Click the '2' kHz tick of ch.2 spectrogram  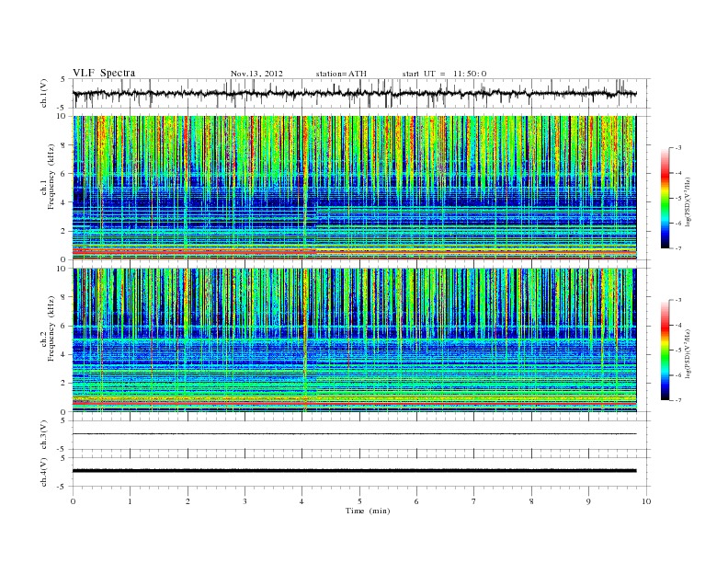64,384
